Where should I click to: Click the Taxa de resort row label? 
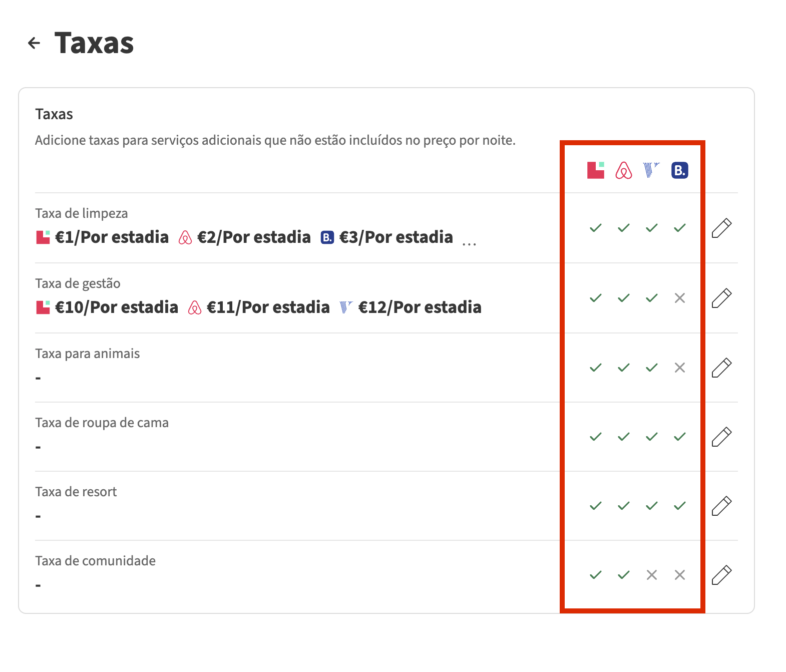(x=76, y=492)
